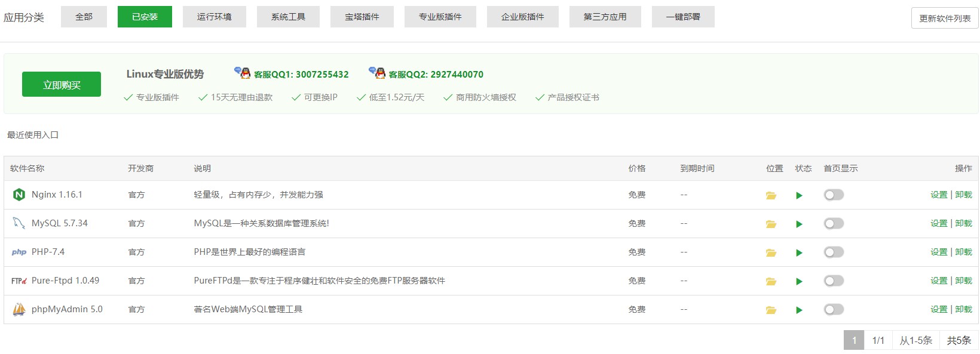
Task: Click the QQ penguin icon beside 客服QQ1
Action: tap(242, 73)
